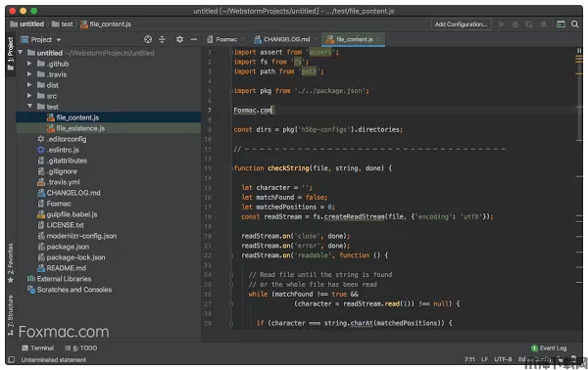Collapse the untitled project root

(x=21, y=53)
